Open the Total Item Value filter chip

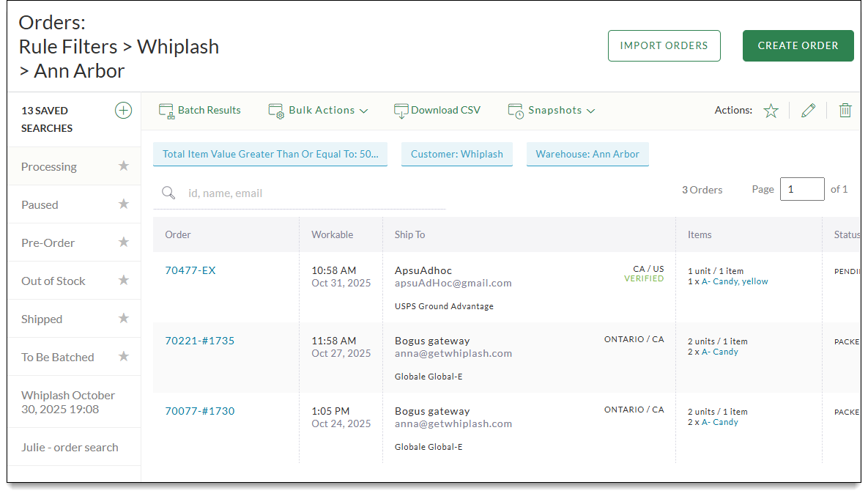coord(270,155)
